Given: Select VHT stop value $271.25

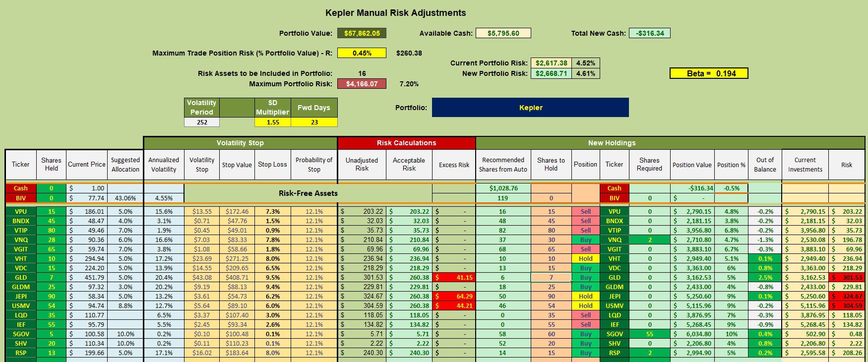Looking at the screenshot, I should click(237, 258).
